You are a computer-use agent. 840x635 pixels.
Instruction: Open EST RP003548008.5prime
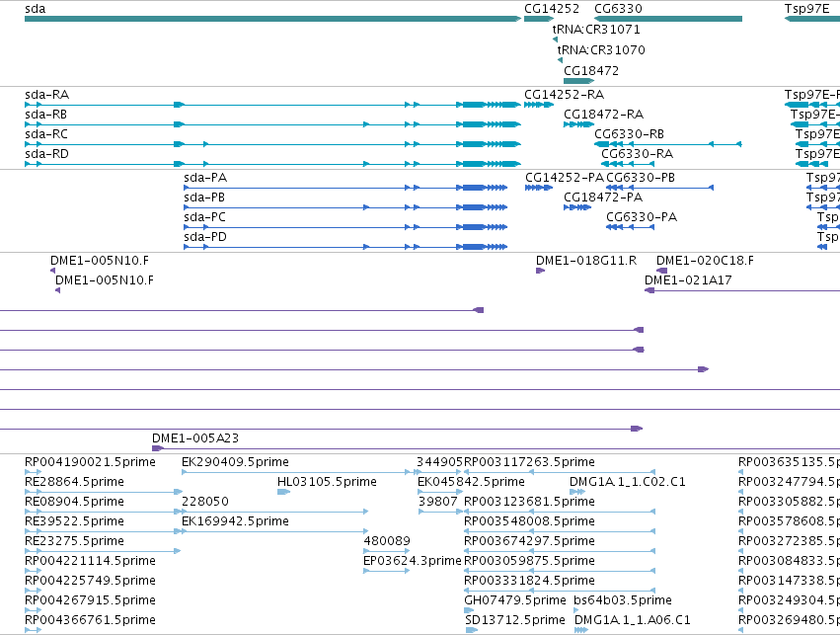tap(560, 531)
